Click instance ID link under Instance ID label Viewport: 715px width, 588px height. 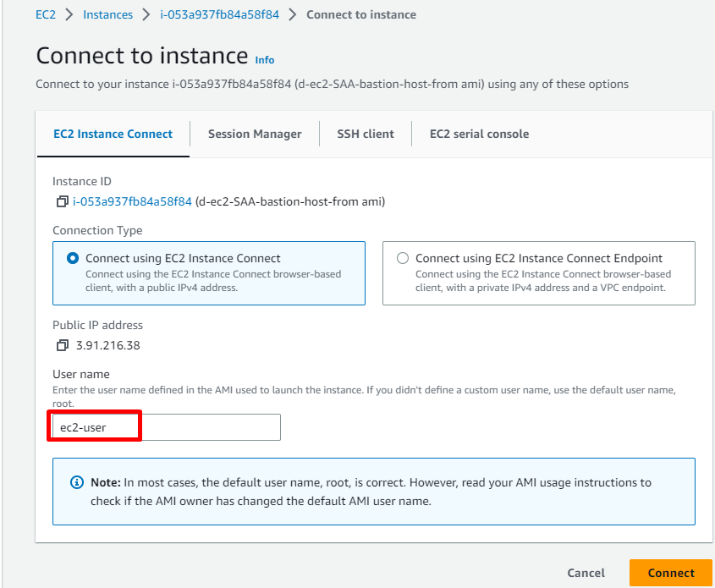coord(132,201)
